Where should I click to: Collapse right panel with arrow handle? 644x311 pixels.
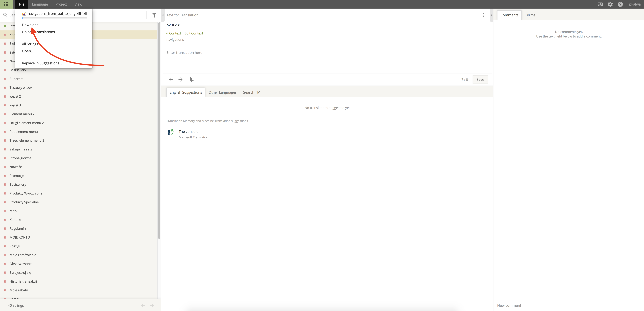491,15
